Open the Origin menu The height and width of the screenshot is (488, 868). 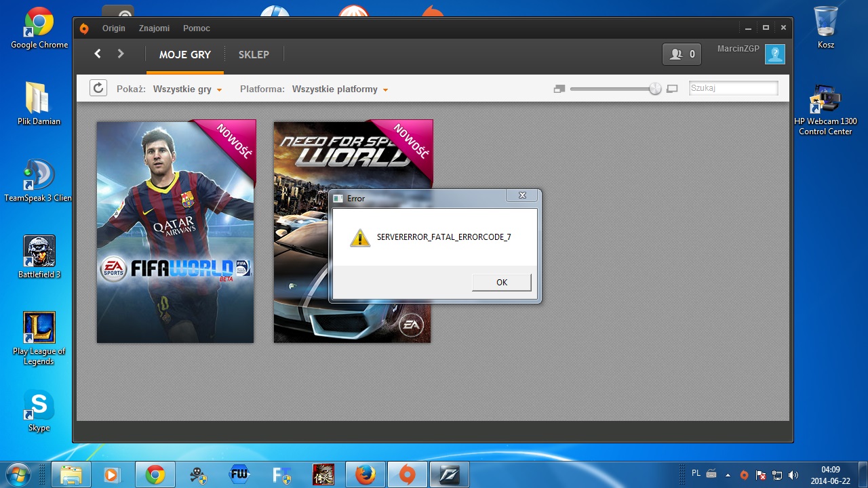[114, 28]
